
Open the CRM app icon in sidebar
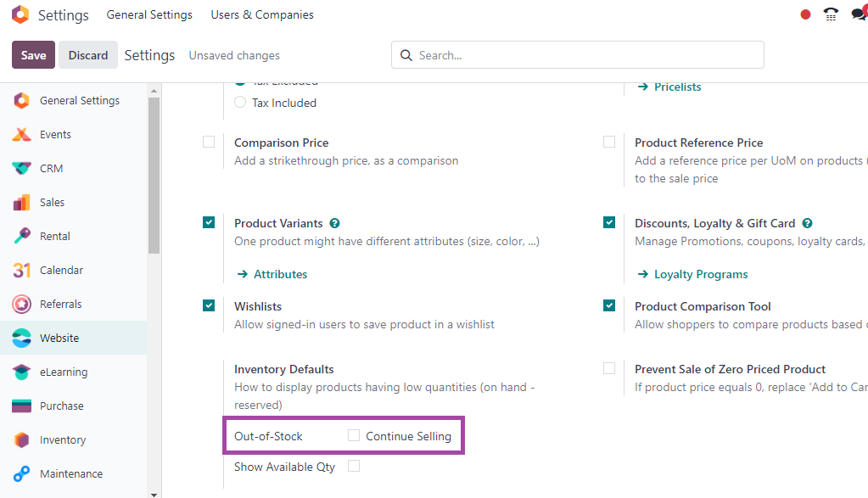click(x=22, y=168)
